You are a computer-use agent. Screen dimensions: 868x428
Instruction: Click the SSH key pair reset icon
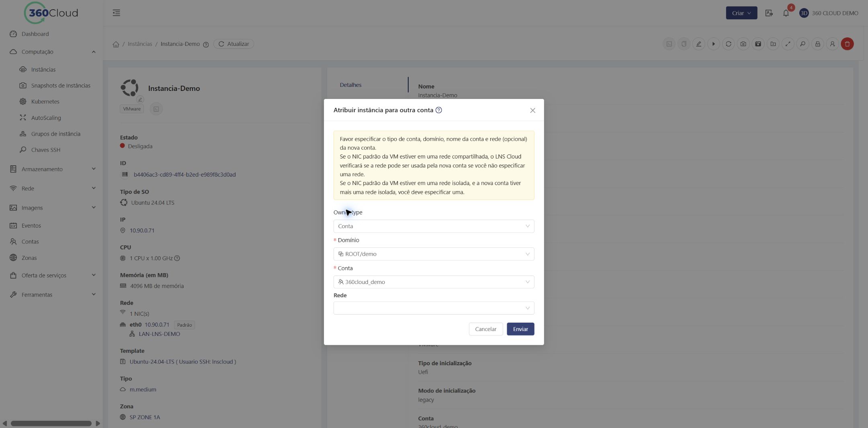802,44
